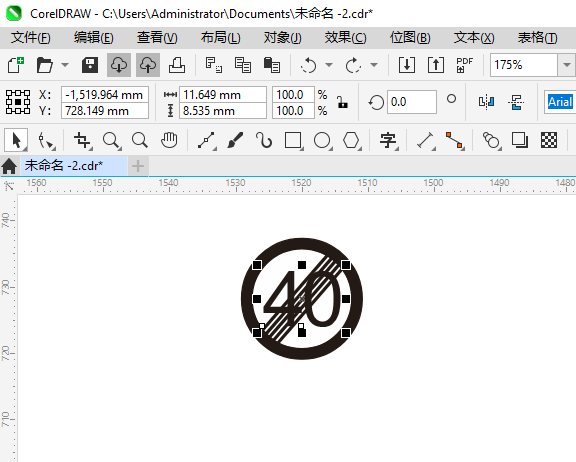The height and width of the screenshot is (462, 576).
Task: Select the Dimension line tool
Action: (x=425, y=141)
